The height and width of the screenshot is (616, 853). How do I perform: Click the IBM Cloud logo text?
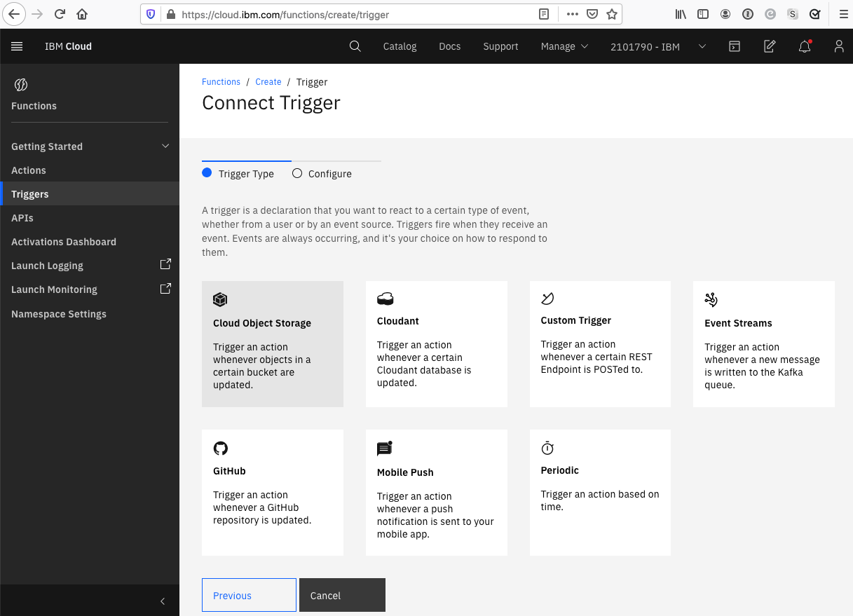coord(68,46)
